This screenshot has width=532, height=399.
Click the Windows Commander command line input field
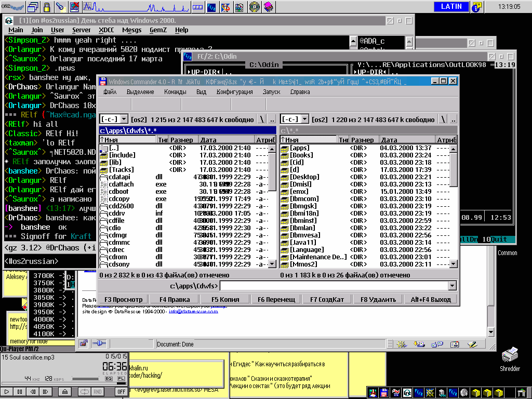[334, 286]
